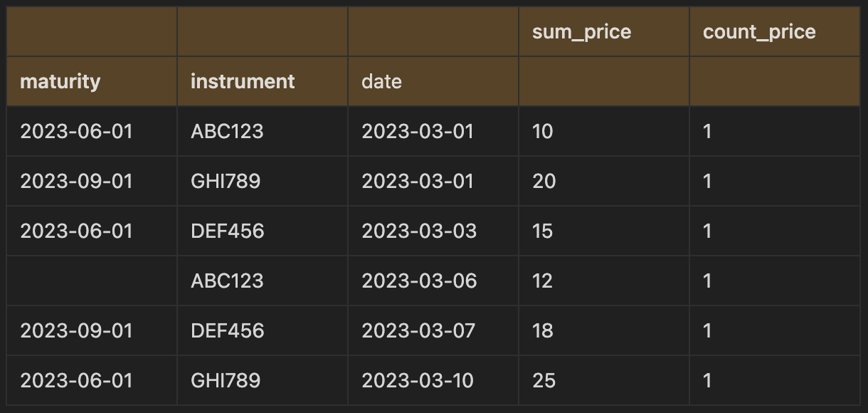
Task: Select the date cell 2023-03-03
Action: pos(433,231)
